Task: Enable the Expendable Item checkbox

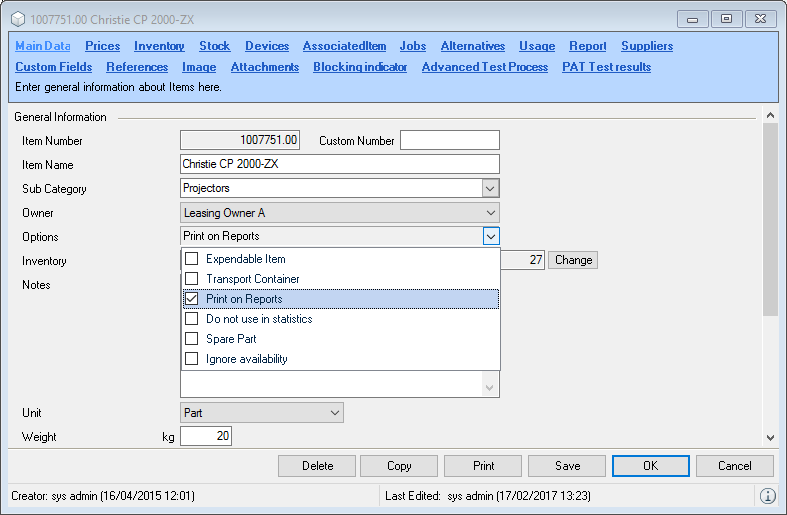Action: click(x=192, y=259)
